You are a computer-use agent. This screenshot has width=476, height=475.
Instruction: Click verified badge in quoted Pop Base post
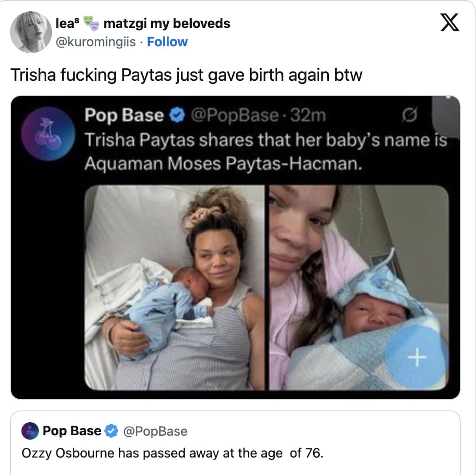click(112, 431)
